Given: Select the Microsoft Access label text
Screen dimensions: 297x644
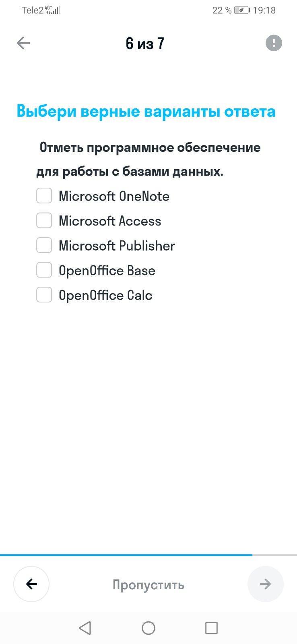Looking at the screenshot, I should click(x=110, y=221).
